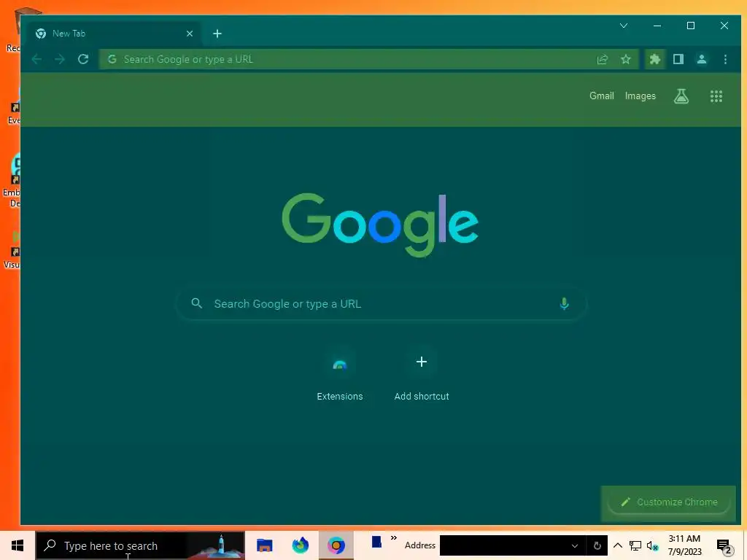Open the Extensions puzzle piece menu
This screenshot has height=560, width=747.
pos(655,60)
